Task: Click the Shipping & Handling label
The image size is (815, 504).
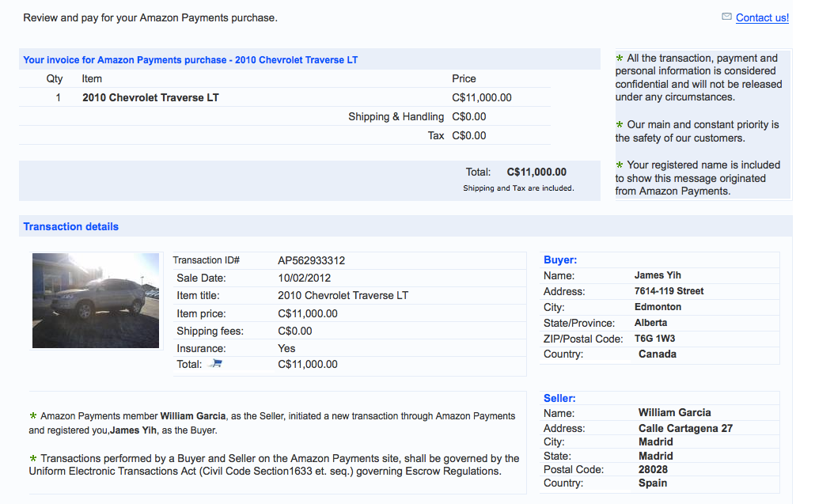Action: [396, 117]
